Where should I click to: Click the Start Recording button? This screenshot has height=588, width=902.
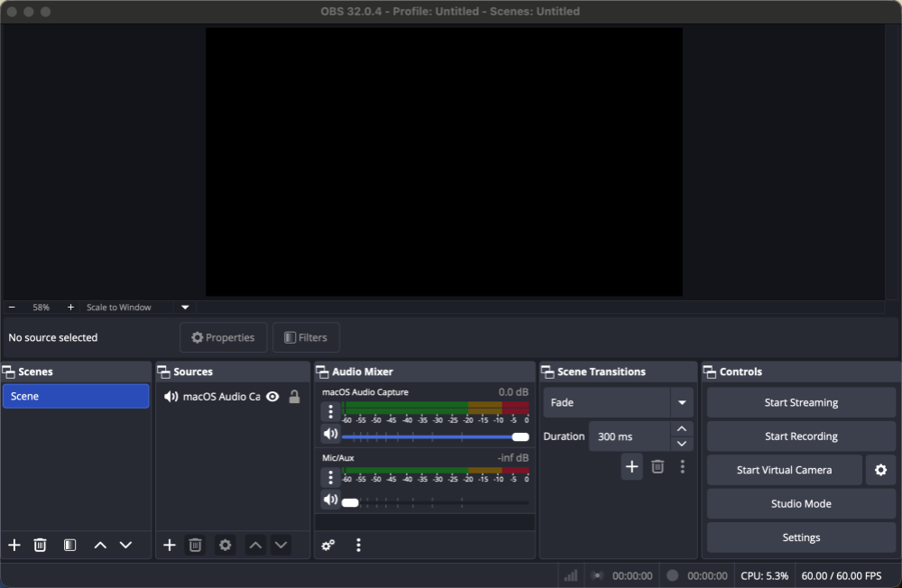click(x=801, y=436)
